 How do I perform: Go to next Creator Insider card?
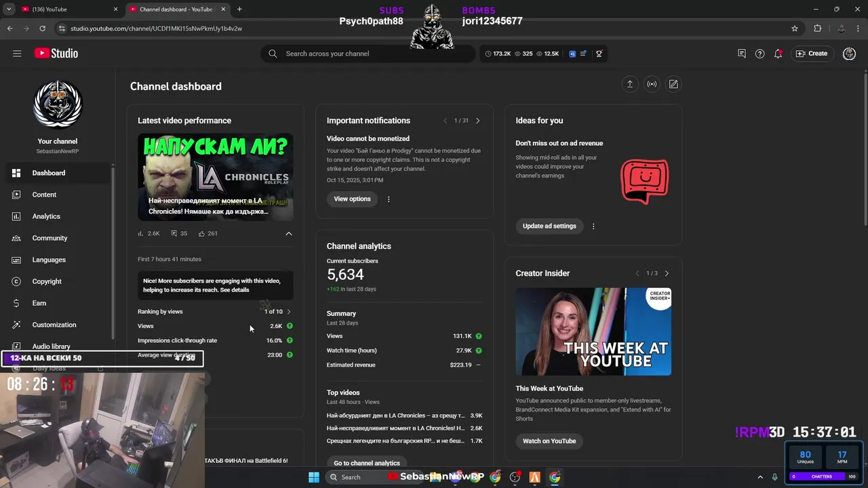667,273
